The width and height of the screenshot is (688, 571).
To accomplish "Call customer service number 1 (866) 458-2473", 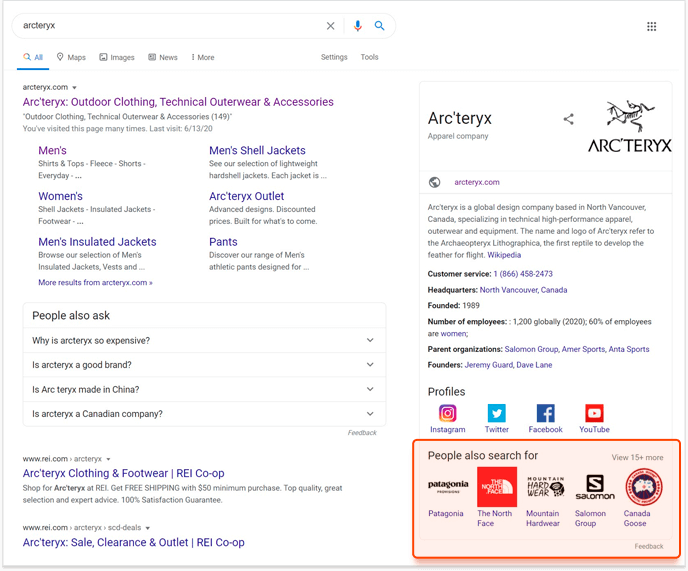I will click(x=523, y=274).
